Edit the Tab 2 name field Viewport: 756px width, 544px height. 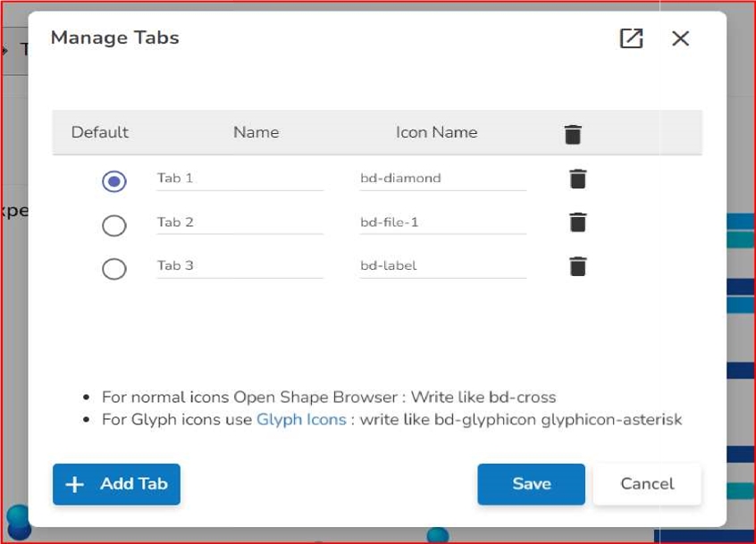(x=239, y=222)
